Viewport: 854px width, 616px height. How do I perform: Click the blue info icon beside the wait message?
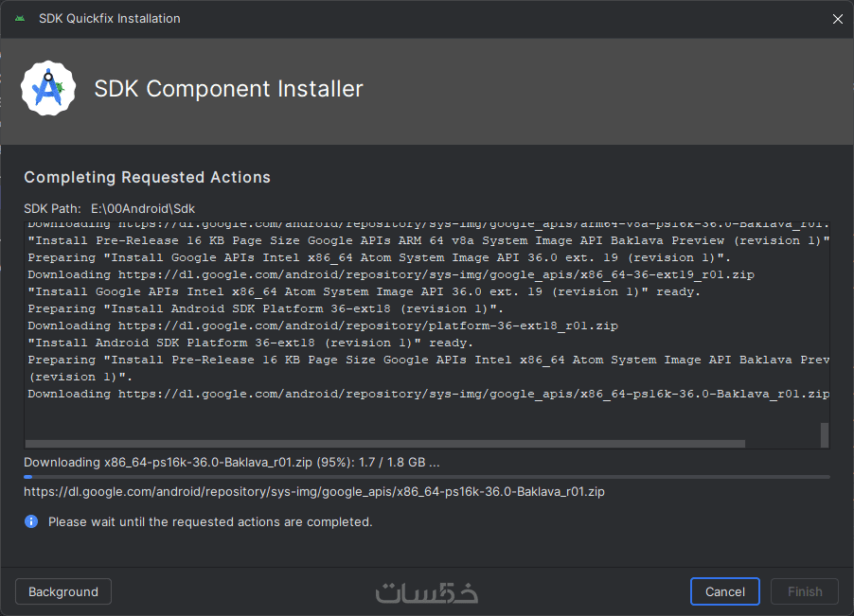click(x=31, y=521)
